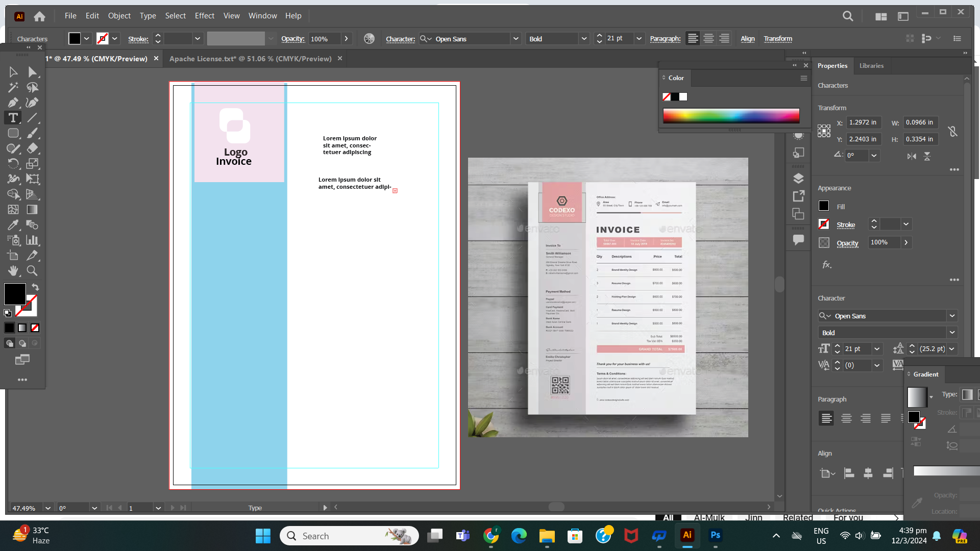Select the Direct Selection tool
Viewport: 980px width, 551px height.
(x=32, y=72)
